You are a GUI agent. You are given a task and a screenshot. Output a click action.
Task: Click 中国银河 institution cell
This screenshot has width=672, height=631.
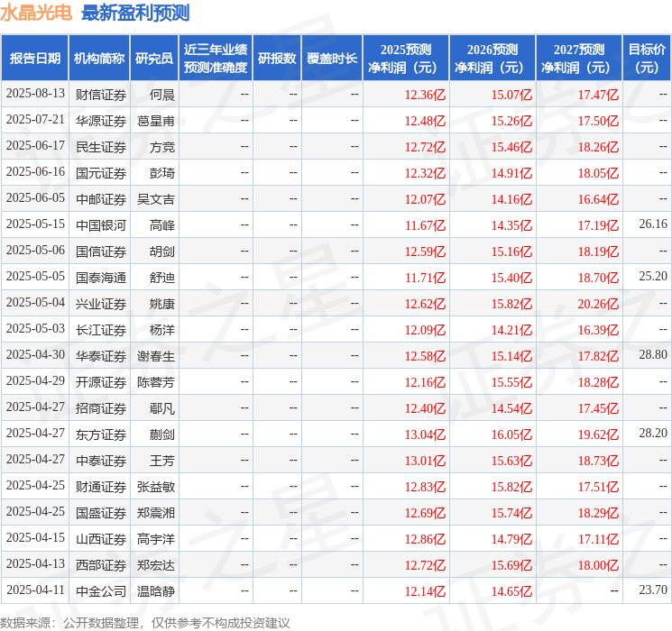101,224
